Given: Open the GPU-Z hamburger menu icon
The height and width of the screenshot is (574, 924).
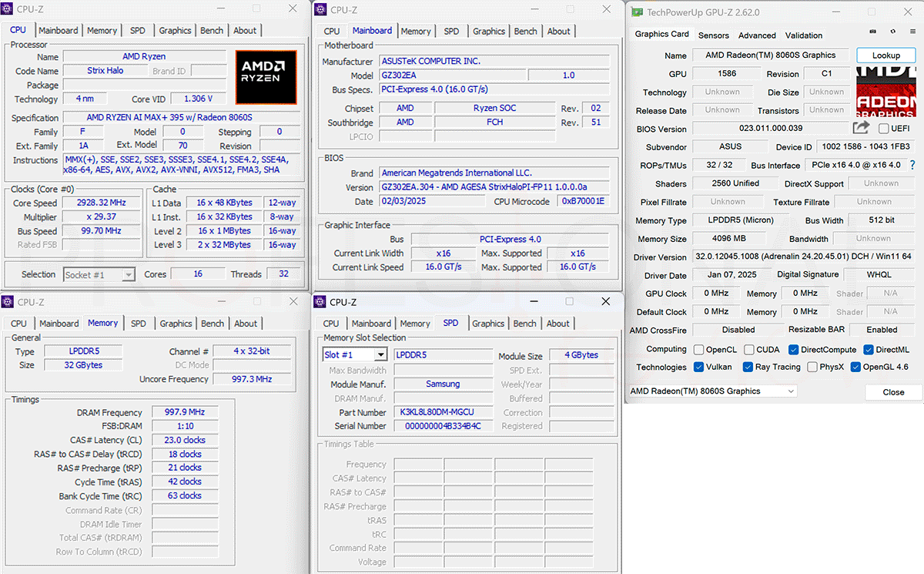Looking at the screenshot, I should click(913, 32).
